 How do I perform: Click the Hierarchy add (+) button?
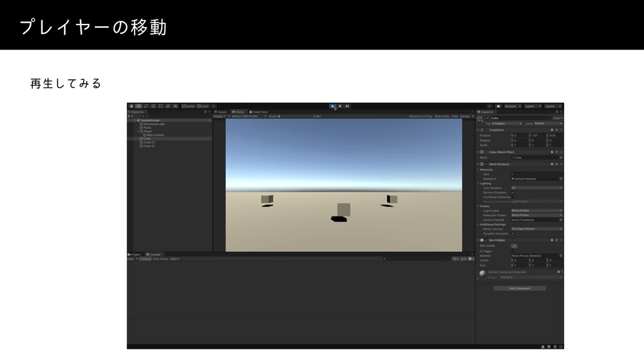(130, 116)
